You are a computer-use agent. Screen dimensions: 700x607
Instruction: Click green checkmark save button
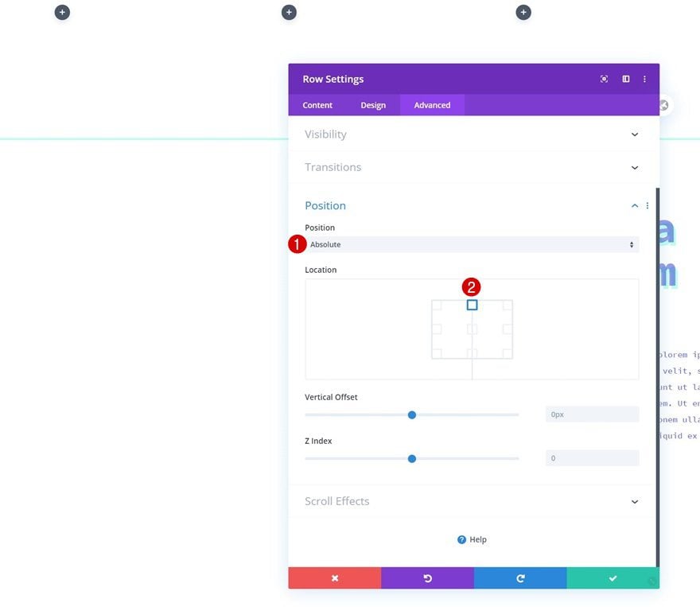click(x=613, y=578)
